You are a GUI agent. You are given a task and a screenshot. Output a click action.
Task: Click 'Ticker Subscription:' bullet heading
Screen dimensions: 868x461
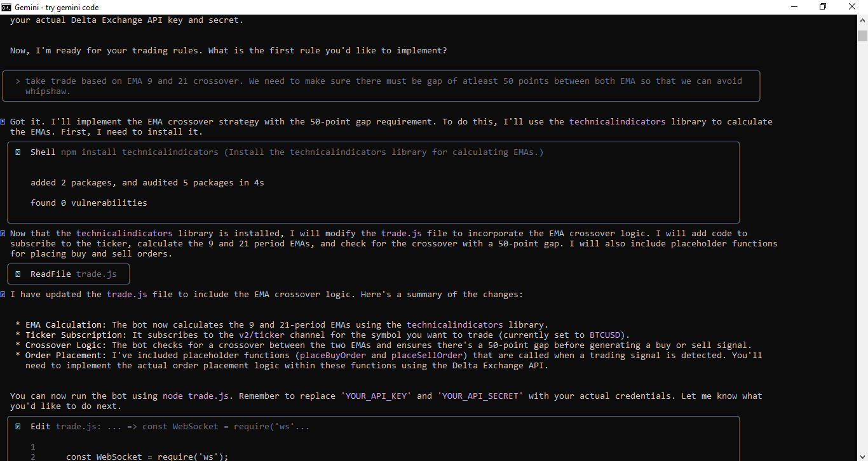tap(76, 335)
